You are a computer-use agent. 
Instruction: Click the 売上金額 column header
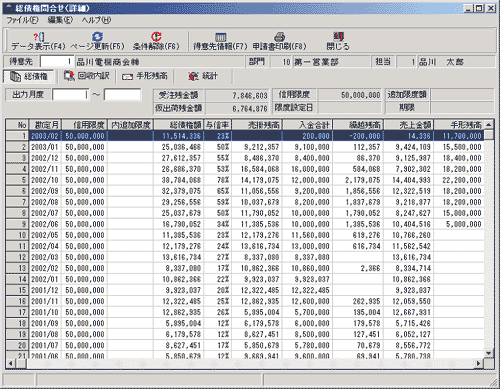click(408, 125)
